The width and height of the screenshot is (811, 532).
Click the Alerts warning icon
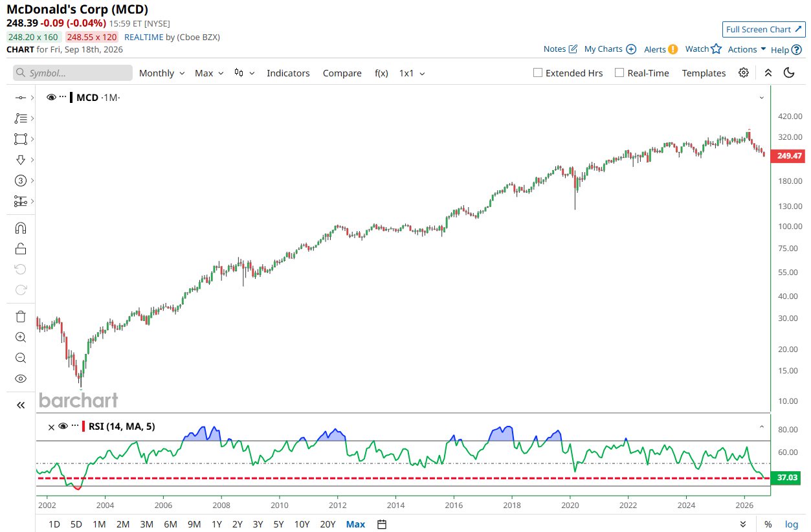pyautogui.click(x=673, y=49)
